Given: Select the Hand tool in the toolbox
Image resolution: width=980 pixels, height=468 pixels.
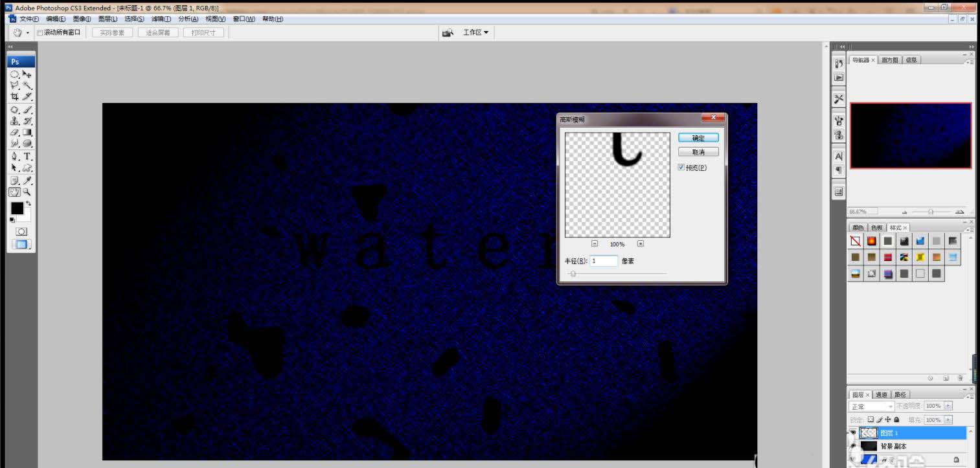Looking at the screenshot, I should (x=14, y=192).
